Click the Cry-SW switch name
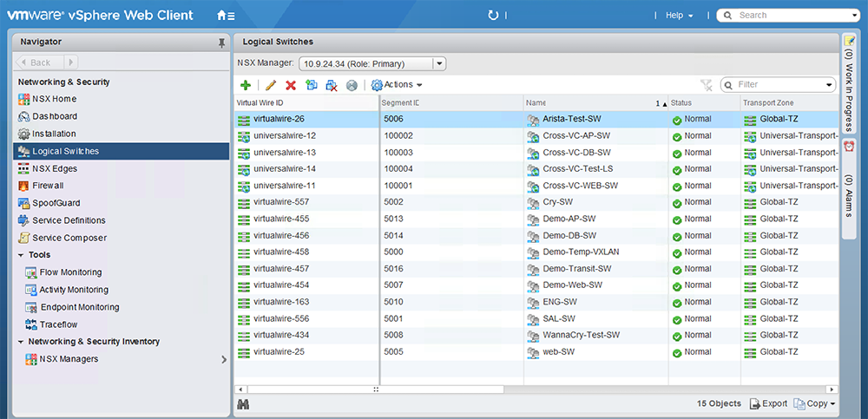Image resolution: width=868 pixels, height=419 pixels. click(557, 202)
